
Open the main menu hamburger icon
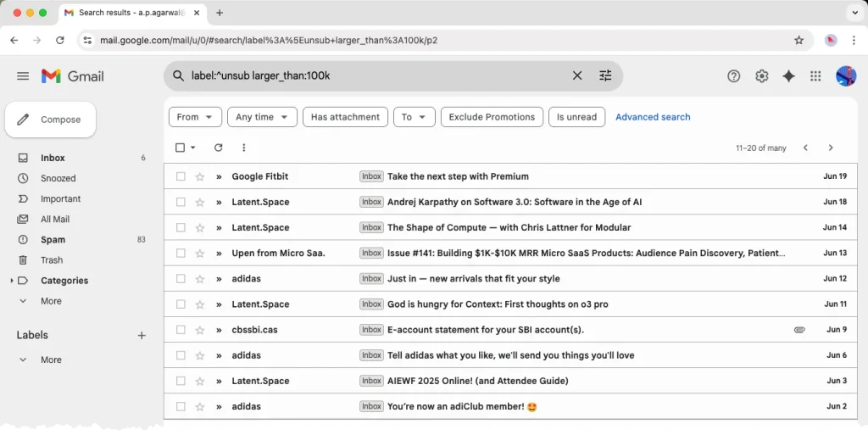(x=23, y=76)
